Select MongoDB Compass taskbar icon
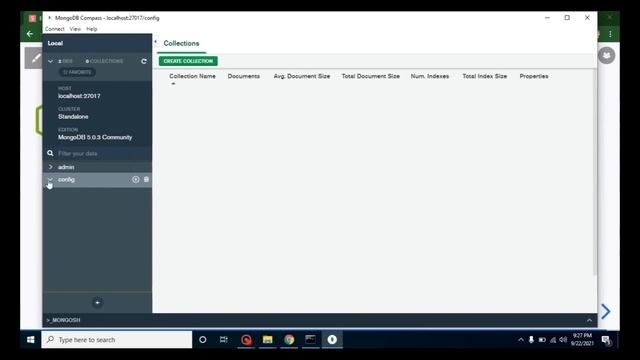The height and width of the screenshot is (360, 640). coord(332,340)
